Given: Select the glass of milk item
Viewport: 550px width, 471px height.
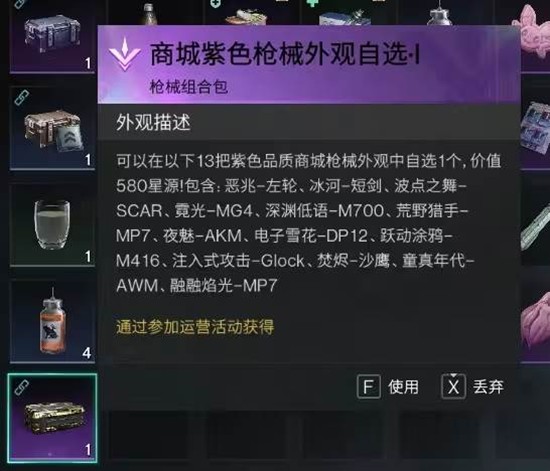Looking at the screenshot, I should 53,224.
